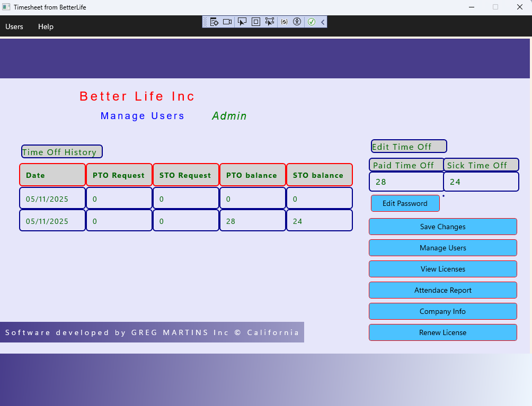Screen dimensions: 532x406
Task: Click the Save Changes button
Action: (442, 227)
